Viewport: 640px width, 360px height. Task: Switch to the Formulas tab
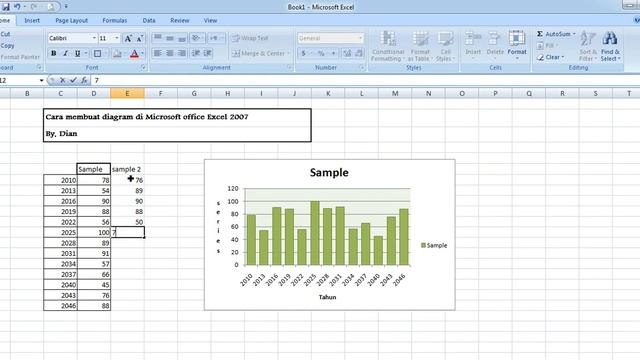click(x=115, y=20)
